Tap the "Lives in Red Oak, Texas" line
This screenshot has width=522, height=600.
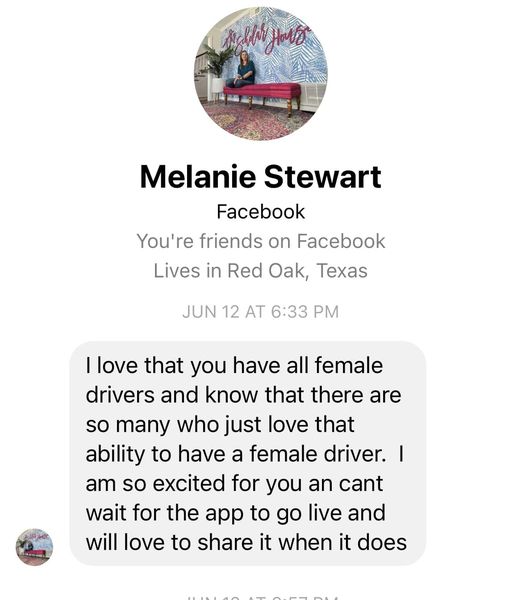261,271
